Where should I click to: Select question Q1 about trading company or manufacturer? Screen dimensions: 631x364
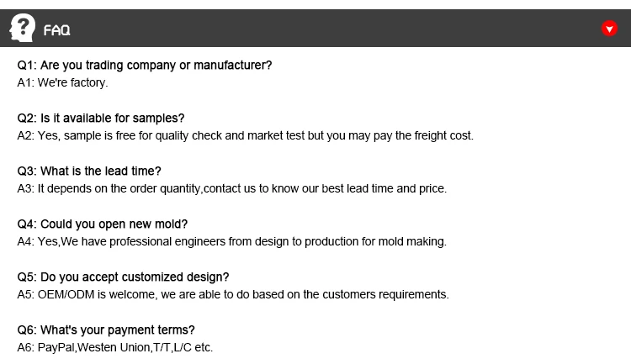pos(145,66)
